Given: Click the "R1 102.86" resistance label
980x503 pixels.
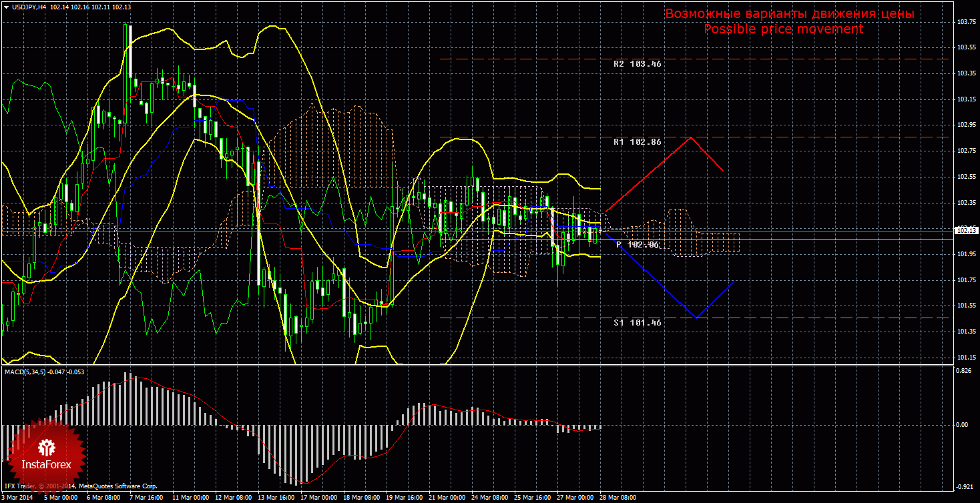Looking at the screenshot, I should pos(638,142).
